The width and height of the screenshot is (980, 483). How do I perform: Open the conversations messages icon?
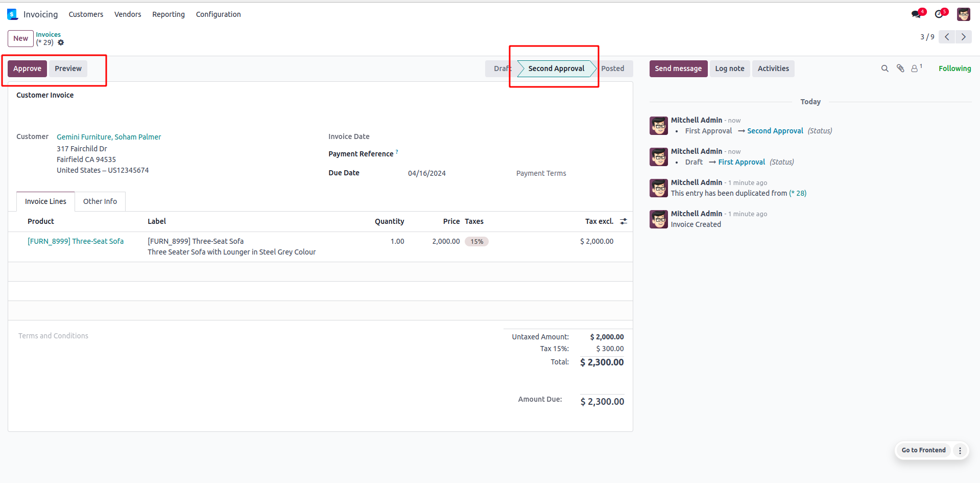(916, 14)
